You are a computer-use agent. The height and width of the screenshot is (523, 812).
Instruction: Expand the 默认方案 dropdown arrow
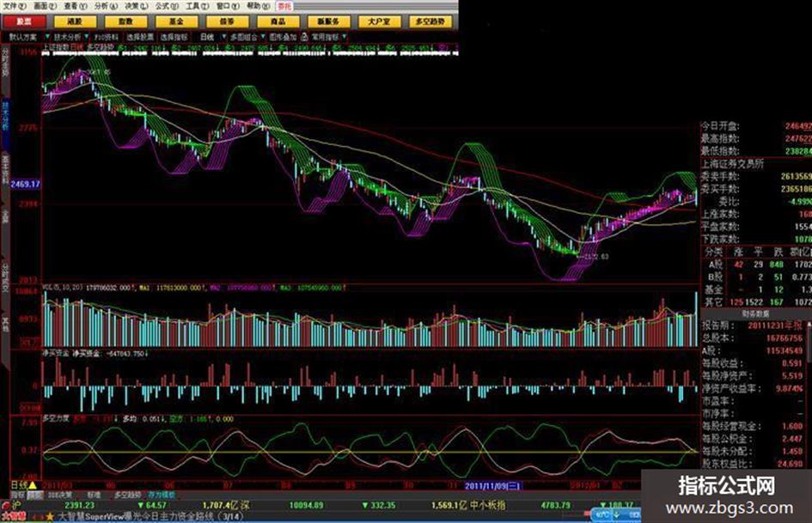click(x=47, y=37)
